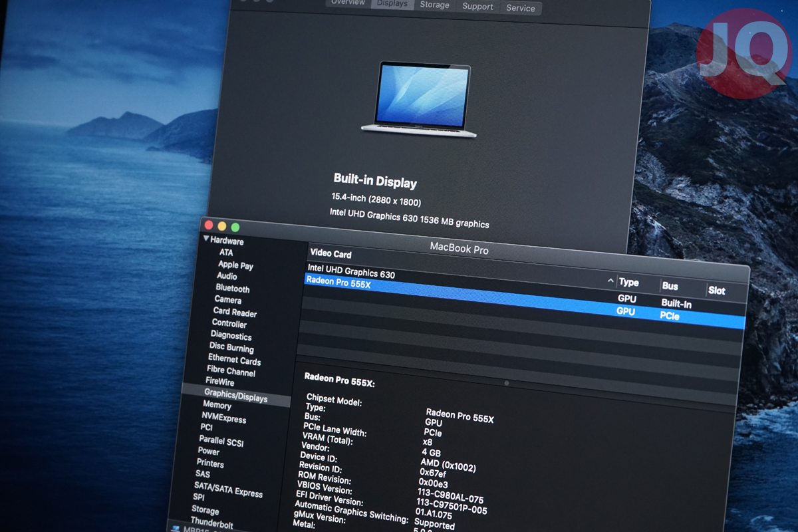Click the "4 GB" VRAM value
The width and height of the screenshot is (798, 532).
click(432, 452)
